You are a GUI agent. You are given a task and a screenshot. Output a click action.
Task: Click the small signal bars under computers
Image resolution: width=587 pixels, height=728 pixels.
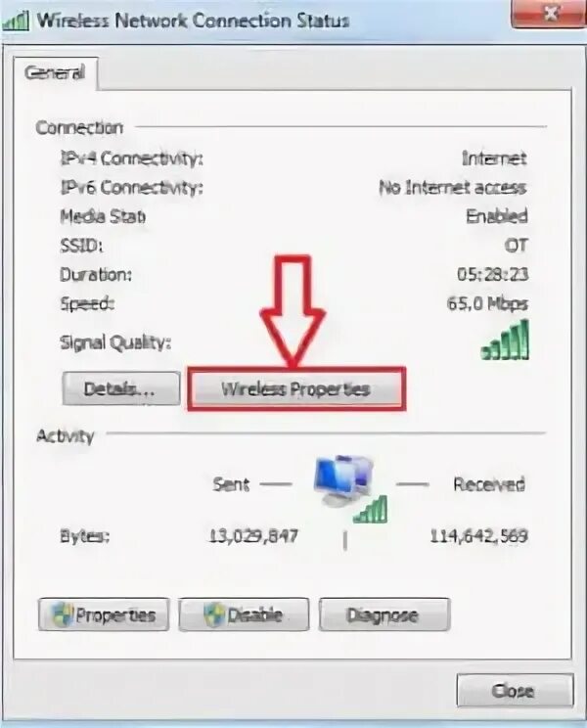pyautogui.click(x=370, y=510)
